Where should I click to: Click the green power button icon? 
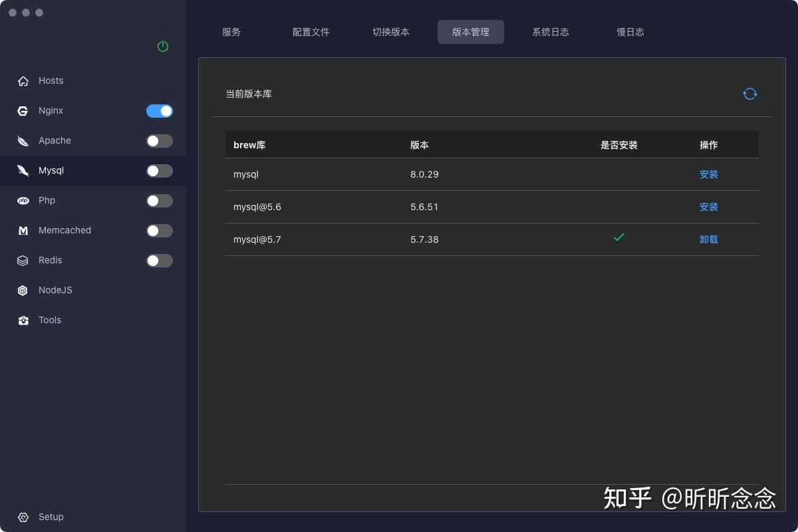pos(162,47)
